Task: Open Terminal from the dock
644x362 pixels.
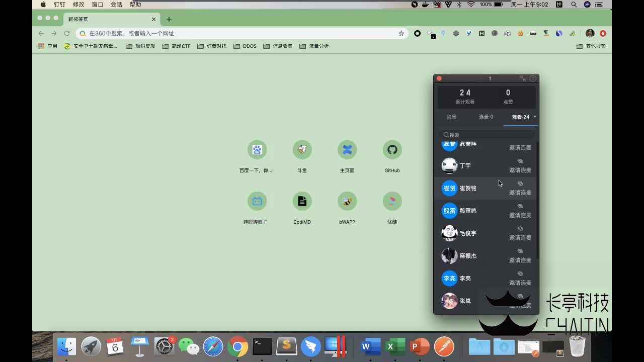Action: click(262, 346)
